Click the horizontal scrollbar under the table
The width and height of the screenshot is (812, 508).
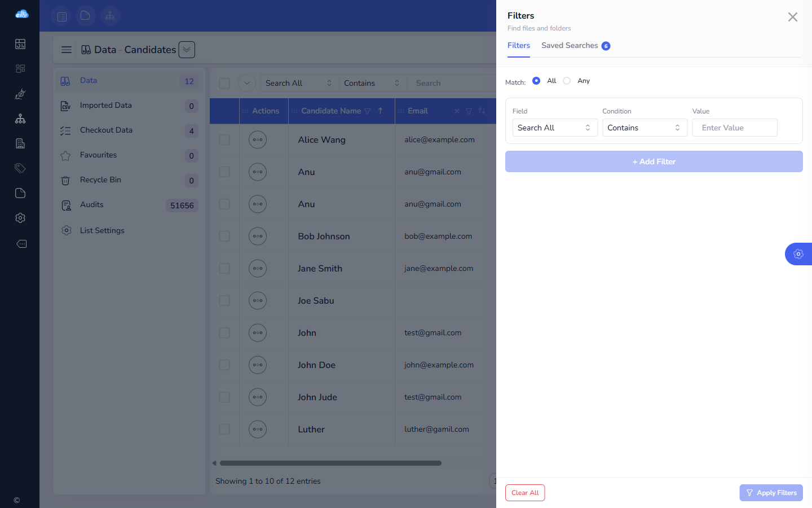coord(330,463)
